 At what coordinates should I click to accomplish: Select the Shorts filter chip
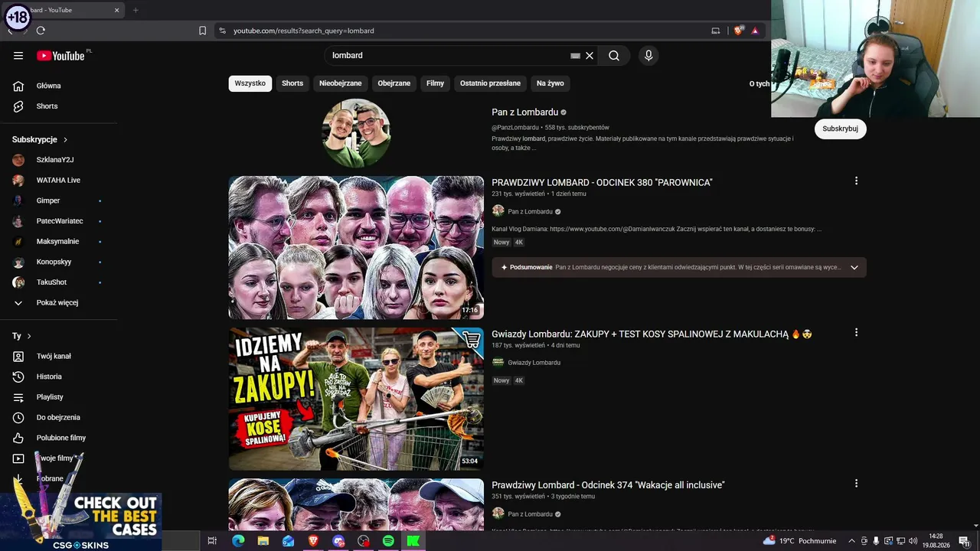click(x=292, y=83)
